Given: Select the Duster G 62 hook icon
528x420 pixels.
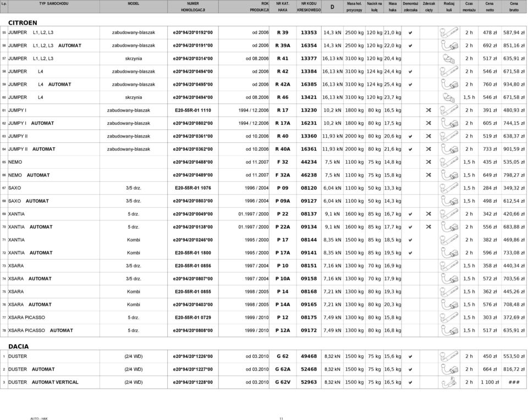Looking at the screenshot, I should 449,356.
